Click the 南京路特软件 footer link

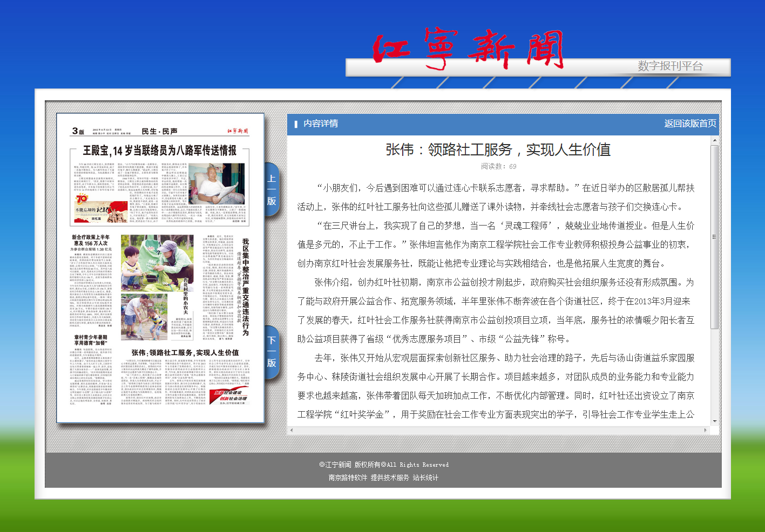click(x=348, y=478)
